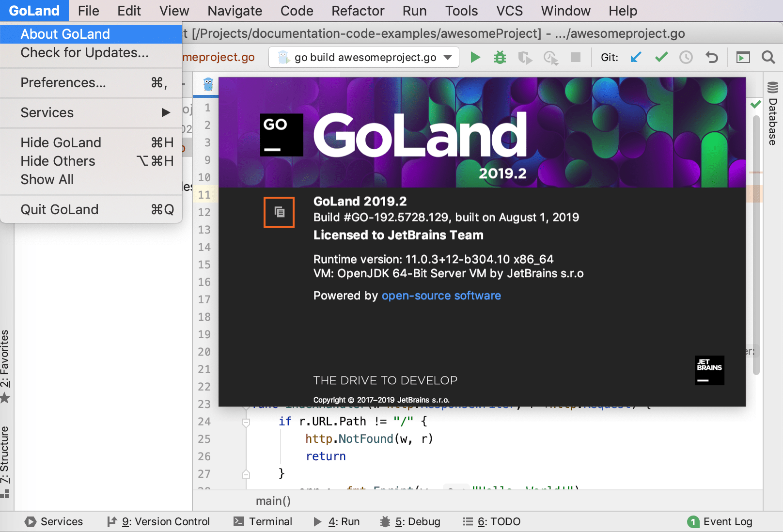This screenshot has width=783, height=532.
Task: Open search with the magnifier icon
Action: [x=769, y=57]
